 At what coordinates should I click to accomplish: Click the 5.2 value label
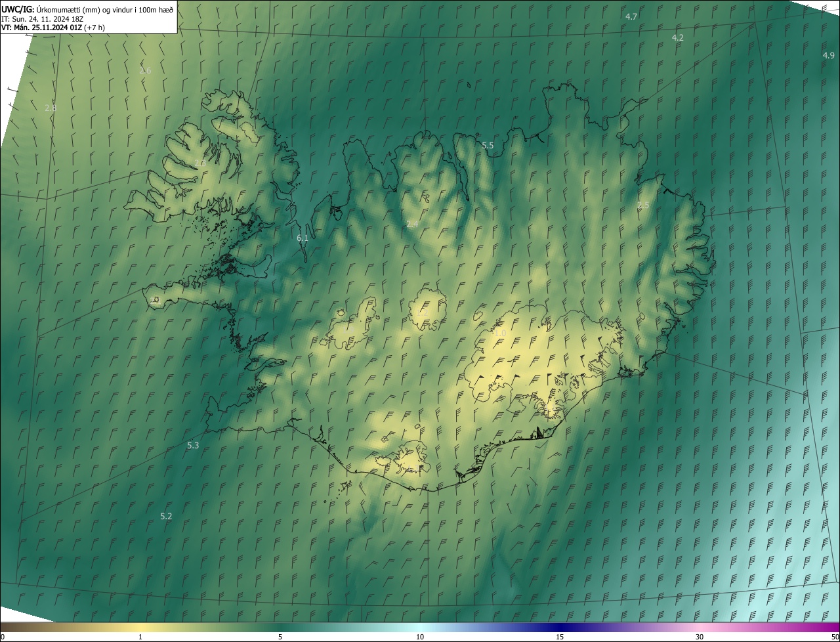(166, 517)
